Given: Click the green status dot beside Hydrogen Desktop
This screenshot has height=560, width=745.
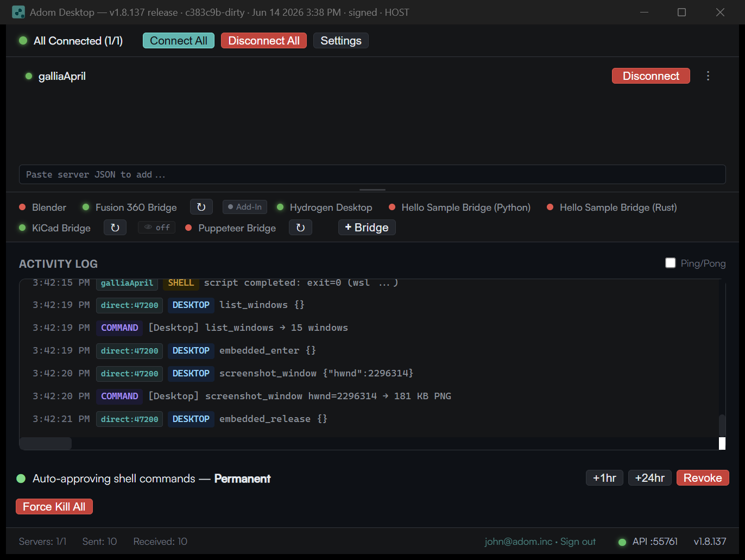Looking at the screenshot, I should (x=280, y=207).
